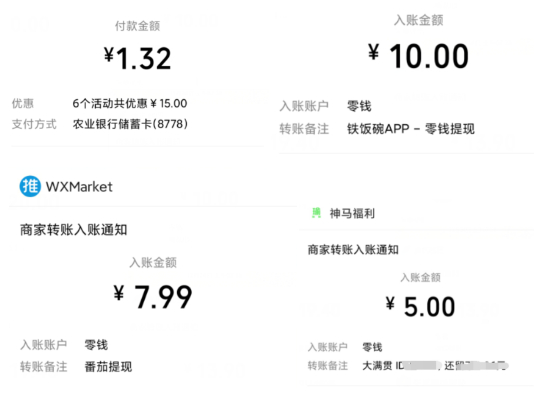Select the ¥10.00 received amount
This screenshot has width=534, height=398.
click(419, 56)
